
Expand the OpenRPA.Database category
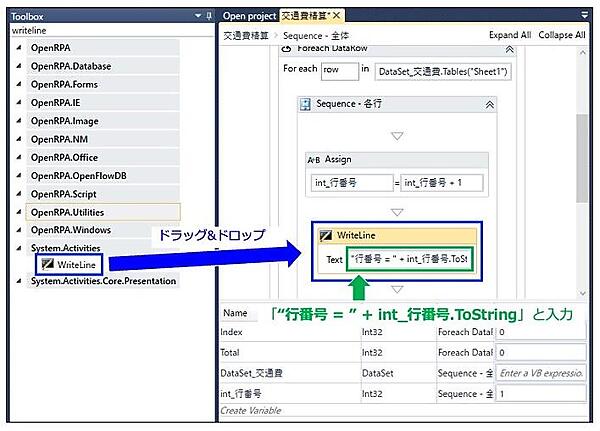(19, 66)
